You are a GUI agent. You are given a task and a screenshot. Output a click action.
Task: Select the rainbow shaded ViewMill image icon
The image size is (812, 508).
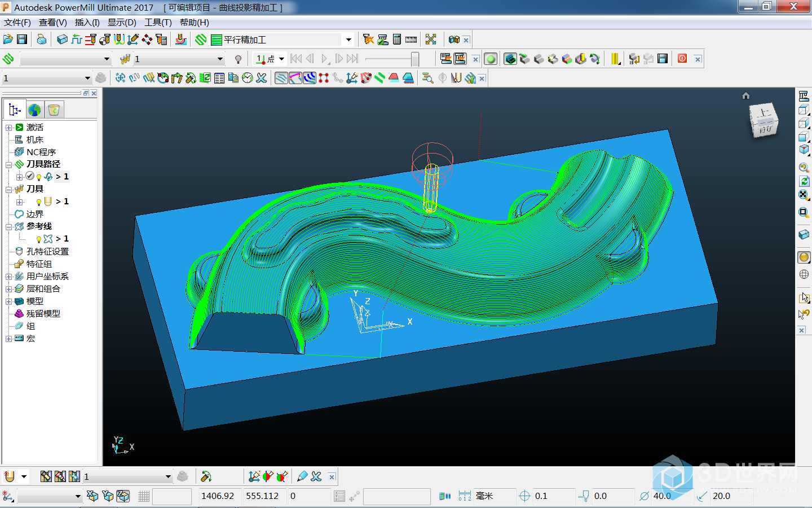coord(567,59)
